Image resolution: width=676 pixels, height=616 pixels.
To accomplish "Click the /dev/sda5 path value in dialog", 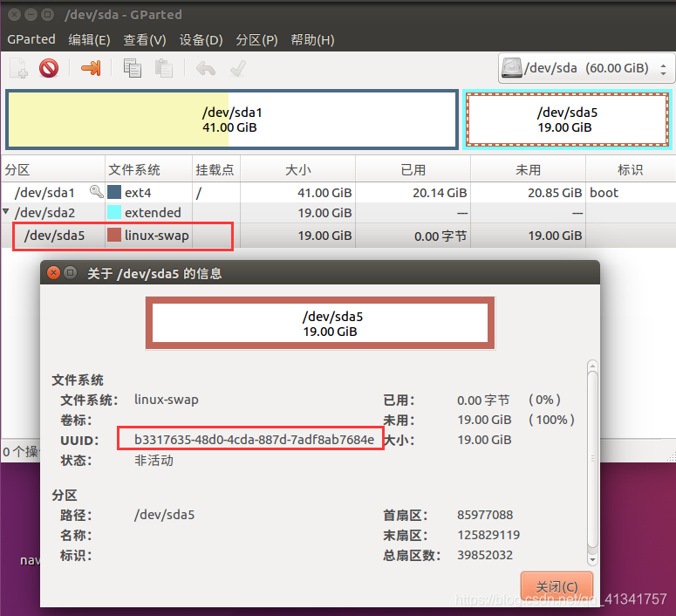I will coord(164,515).
